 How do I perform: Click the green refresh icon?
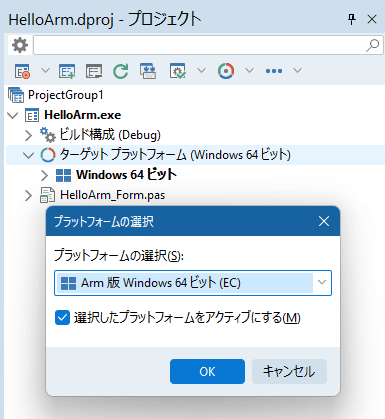click(120, 71)
